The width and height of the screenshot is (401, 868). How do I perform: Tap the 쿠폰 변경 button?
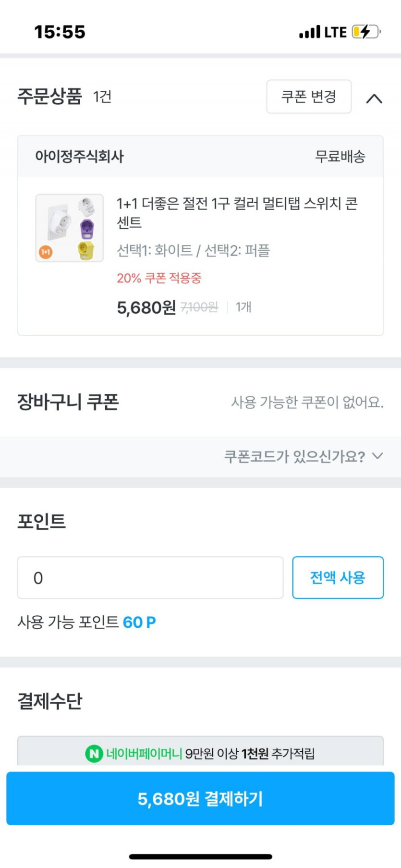tap(308, 97)
